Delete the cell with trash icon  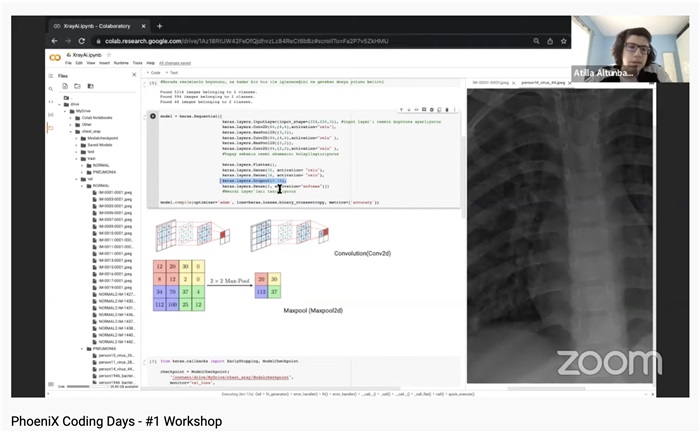pyautogui.click(x=447, y=109)
